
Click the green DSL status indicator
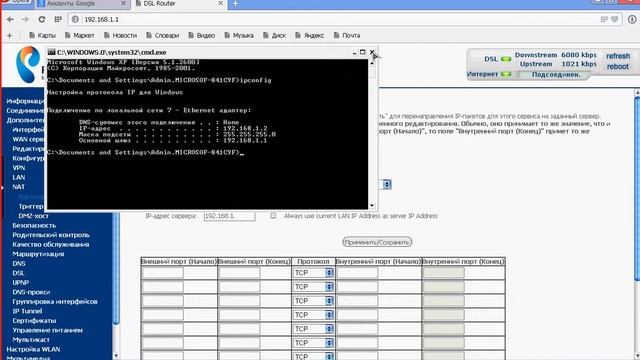[506, 59]
